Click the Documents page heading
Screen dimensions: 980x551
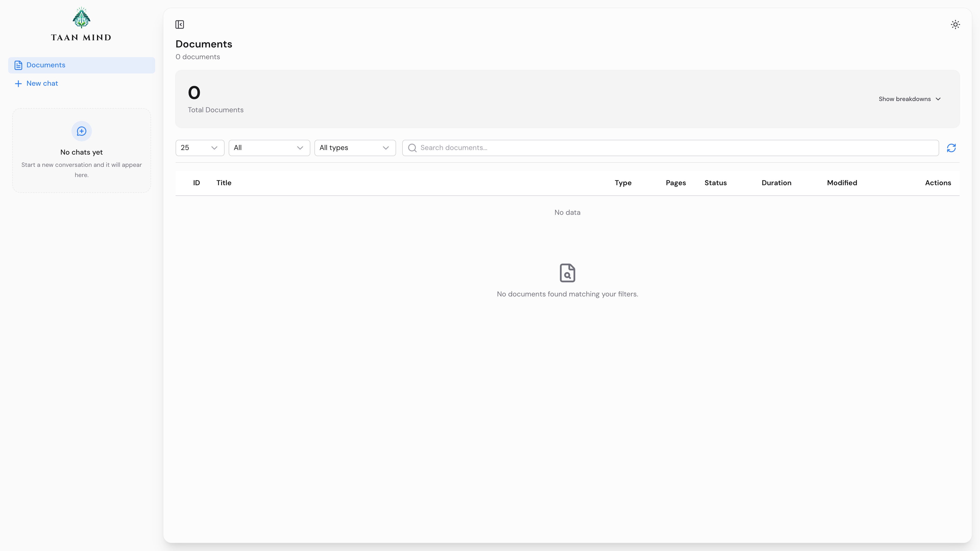pos(204,44)
